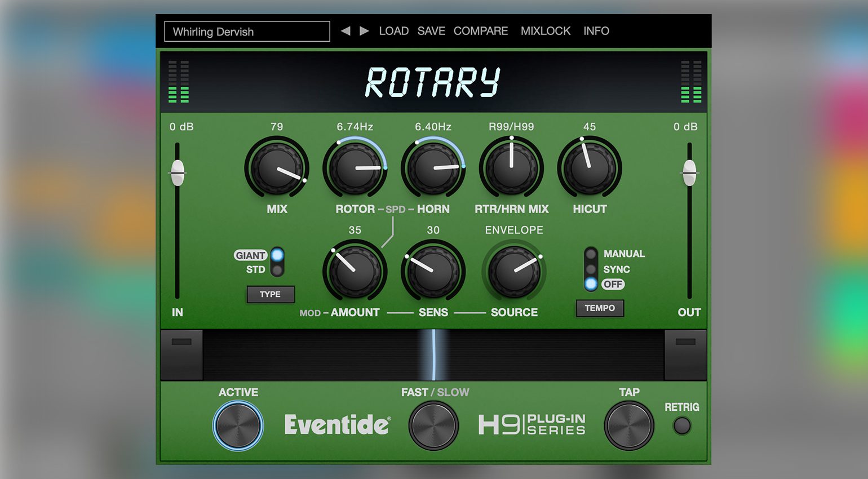Image resolution: width=868 pixels, height=479 pixels.
Task: Click the TEMPO button
Action: (600, 308)
